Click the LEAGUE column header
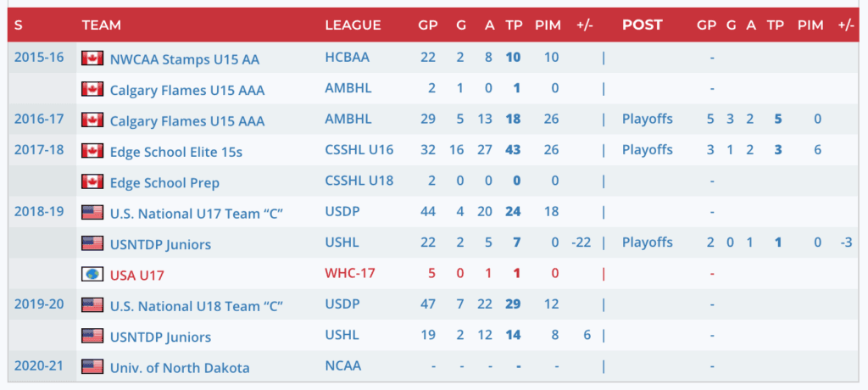The width and height of the screenshot is (868, 390). tap(353, 25)
